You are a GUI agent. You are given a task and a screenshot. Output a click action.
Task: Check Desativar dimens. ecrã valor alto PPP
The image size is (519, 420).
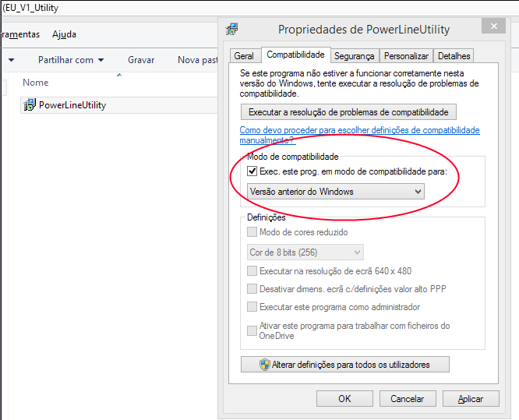(x=252, y=288)
